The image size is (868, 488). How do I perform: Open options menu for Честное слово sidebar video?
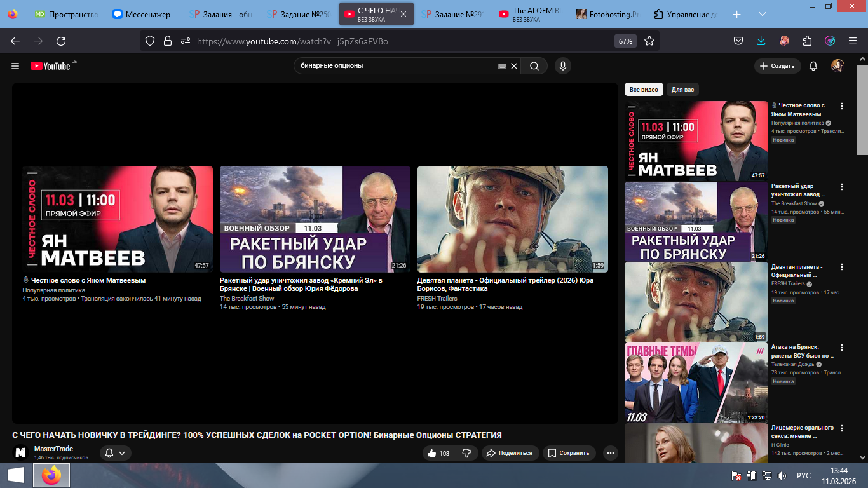[x=842, y=106]
